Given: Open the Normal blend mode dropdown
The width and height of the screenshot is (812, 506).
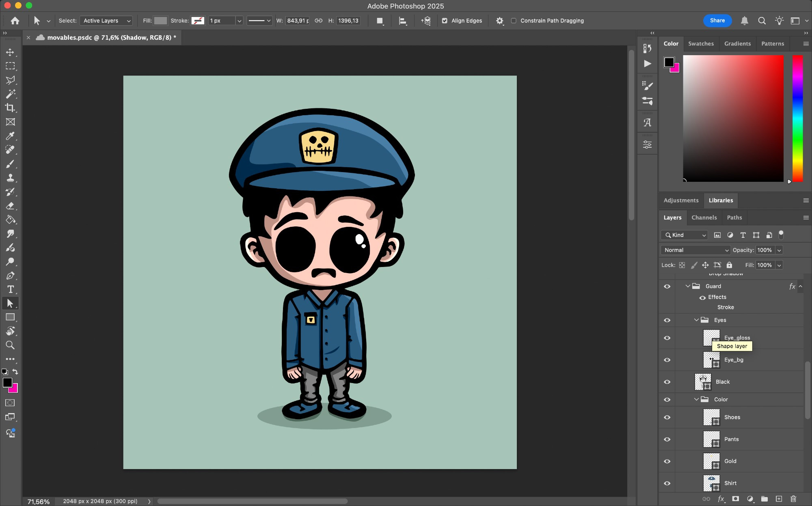Looking at the screenshot, I should point(695,250).
